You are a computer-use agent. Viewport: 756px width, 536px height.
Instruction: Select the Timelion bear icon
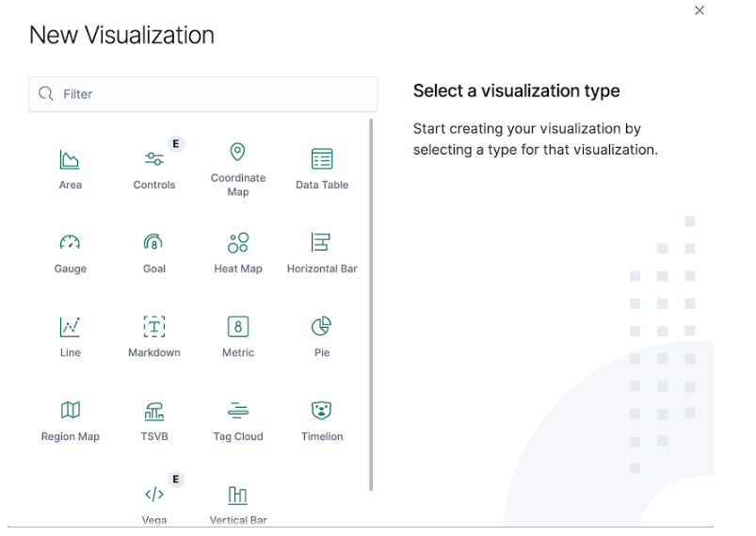pyautogui.click(x=322, y=410)
